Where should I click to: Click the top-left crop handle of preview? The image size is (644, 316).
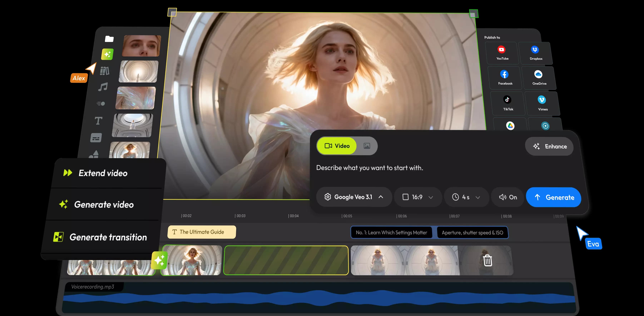point(172,12)
